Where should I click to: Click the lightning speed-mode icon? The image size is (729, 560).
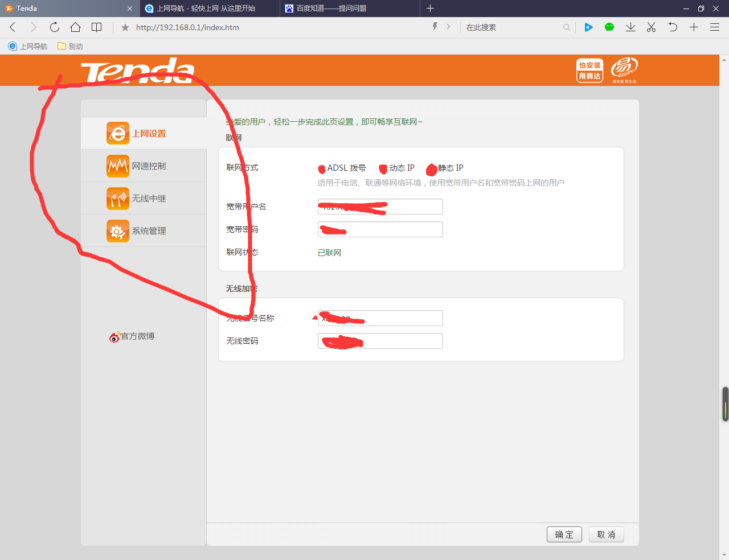tap(435, 27)
